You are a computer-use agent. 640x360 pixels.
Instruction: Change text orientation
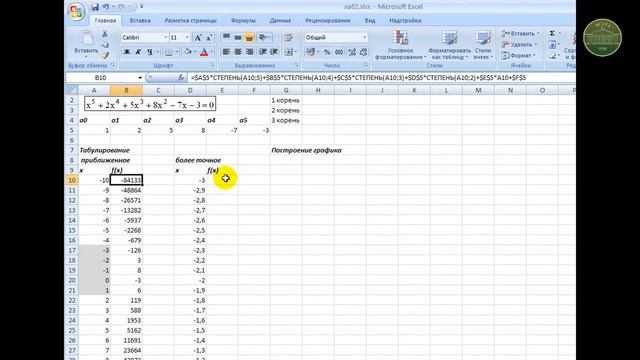[x=264, y=38]
